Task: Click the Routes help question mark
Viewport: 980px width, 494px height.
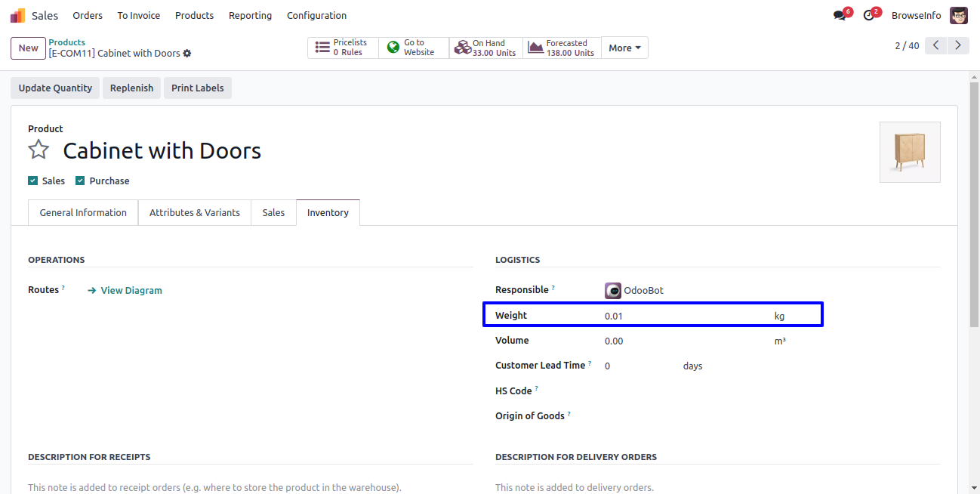Action: point(63,288)
